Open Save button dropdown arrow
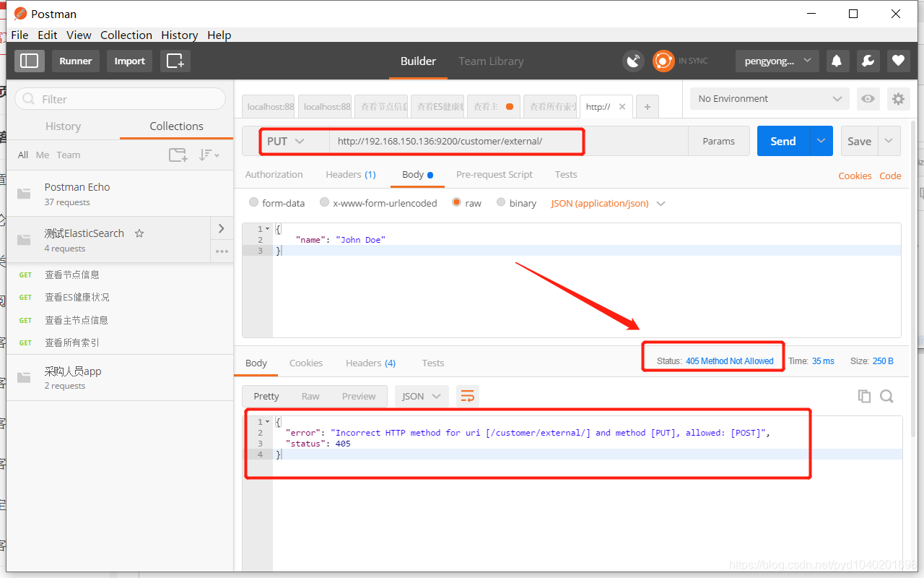 [889, 141]
